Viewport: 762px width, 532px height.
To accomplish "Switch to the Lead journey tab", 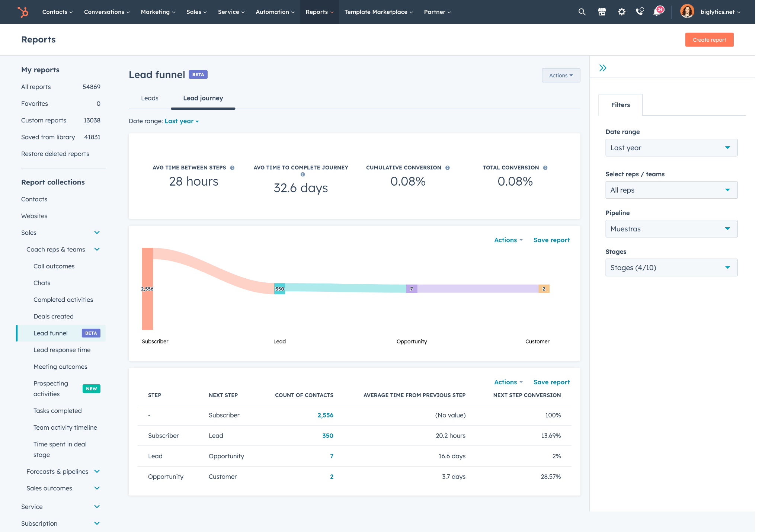I will (203, 98).
